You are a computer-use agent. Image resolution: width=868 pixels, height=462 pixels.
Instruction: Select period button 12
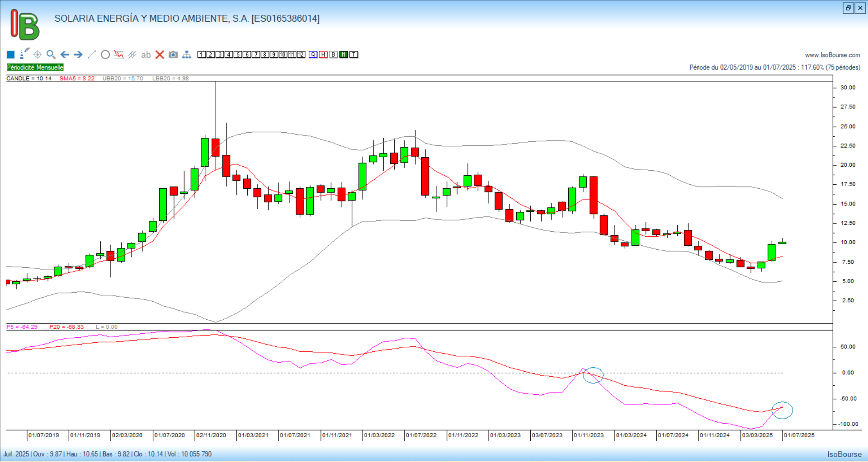pos(301,55)
